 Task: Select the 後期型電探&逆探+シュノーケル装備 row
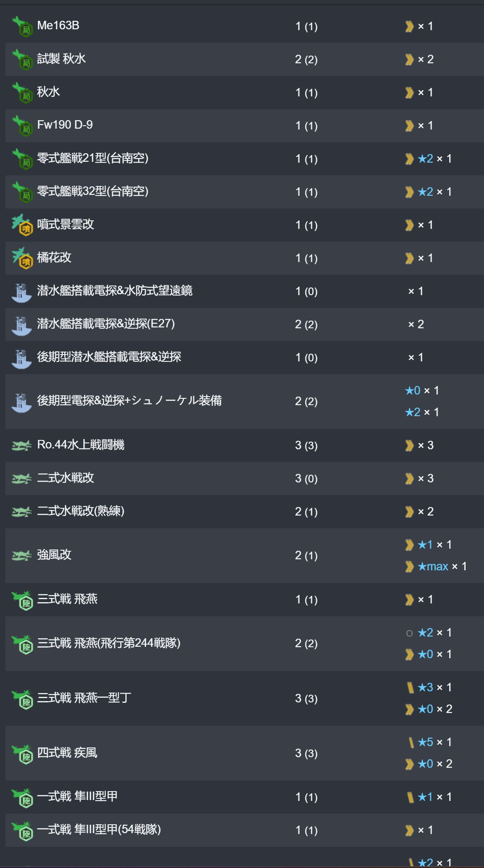pyautogui.click(x=245, y=401)
